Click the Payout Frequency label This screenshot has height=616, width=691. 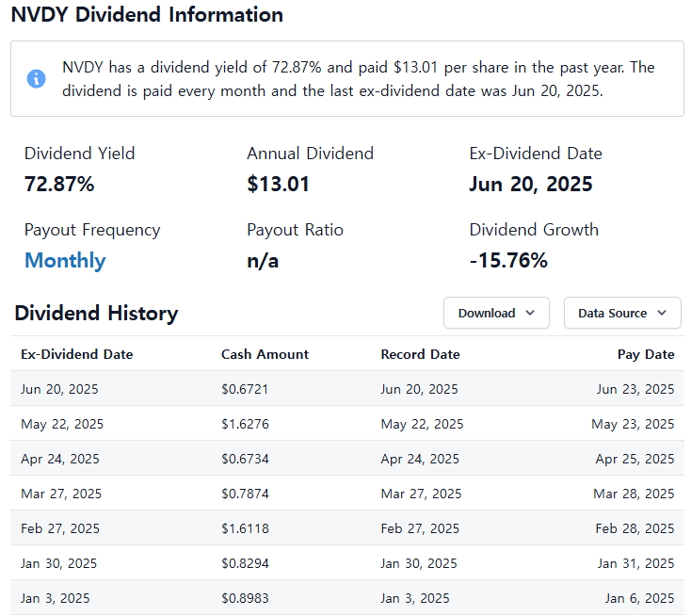92,230
